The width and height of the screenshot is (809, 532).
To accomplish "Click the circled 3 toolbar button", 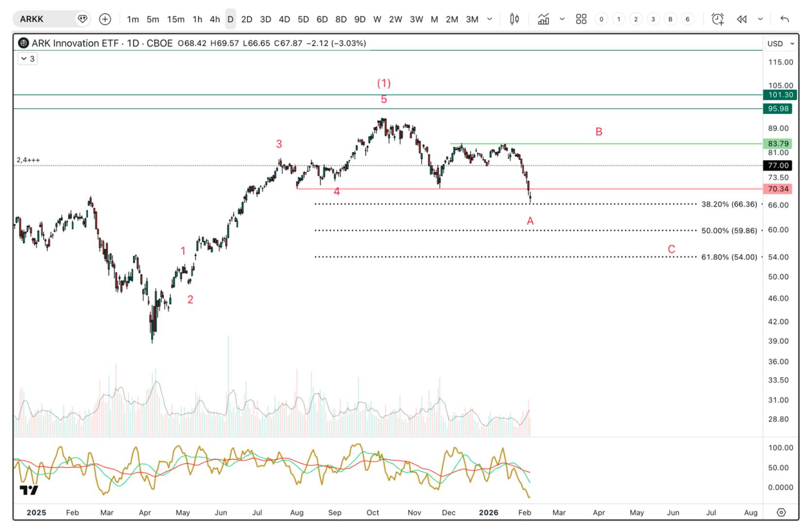I will [653, 19].
